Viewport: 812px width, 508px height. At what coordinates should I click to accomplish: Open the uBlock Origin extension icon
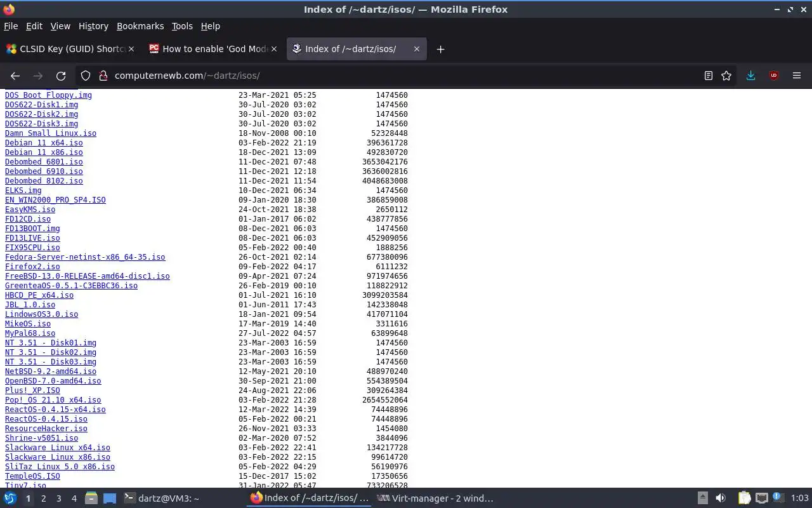(x=774, y=76)
